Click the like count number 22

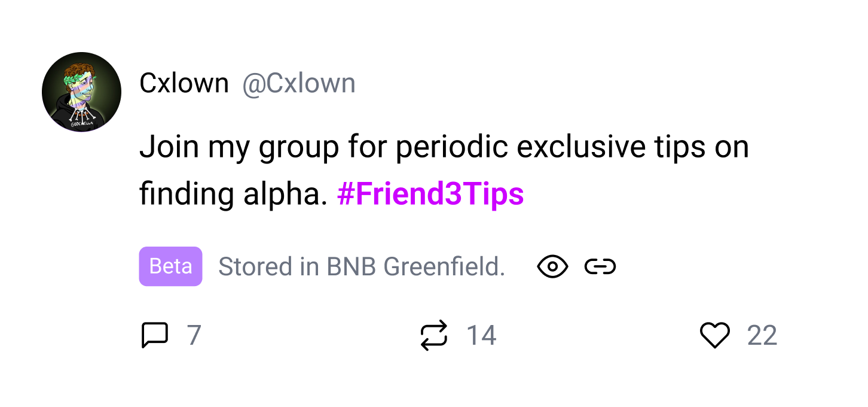coord(762,335)
